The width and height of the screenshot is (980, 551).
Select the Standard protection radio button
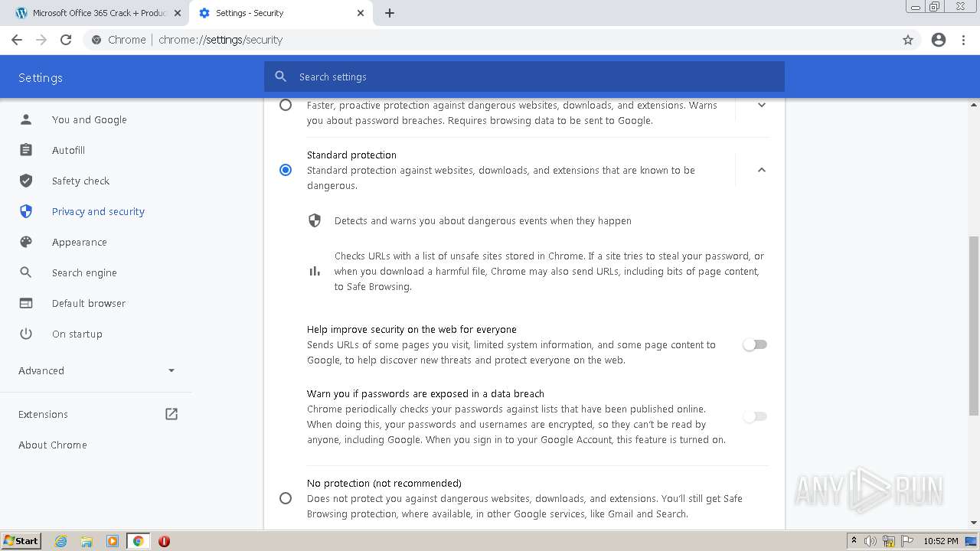click(x=286, y=170)
